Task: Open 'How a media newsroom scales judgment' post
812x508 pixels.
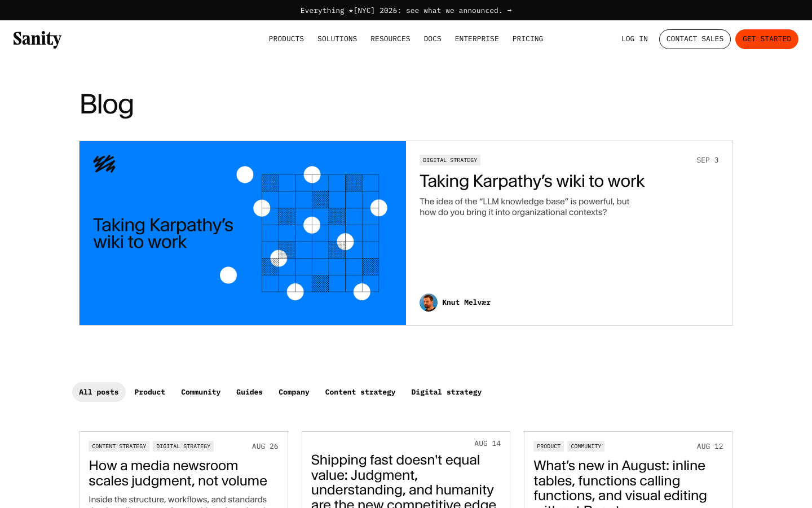Action: pyautogui.click(x=178, y=473)
